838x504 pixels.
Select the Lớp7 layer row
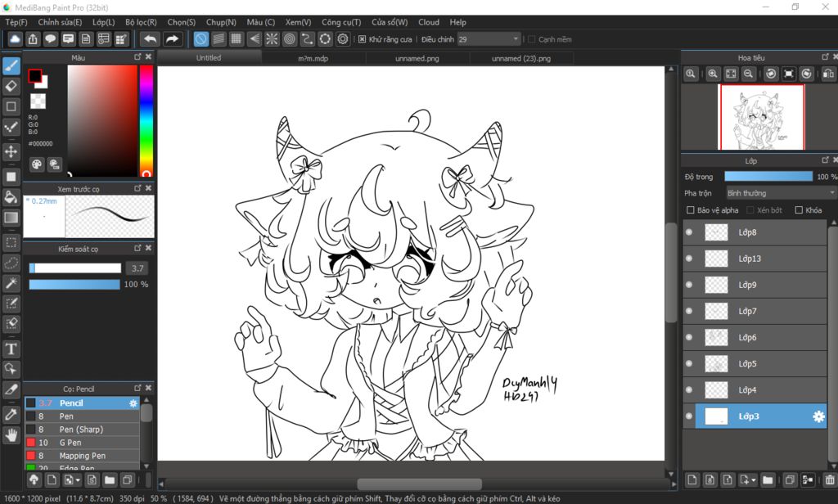click(755, 311)
